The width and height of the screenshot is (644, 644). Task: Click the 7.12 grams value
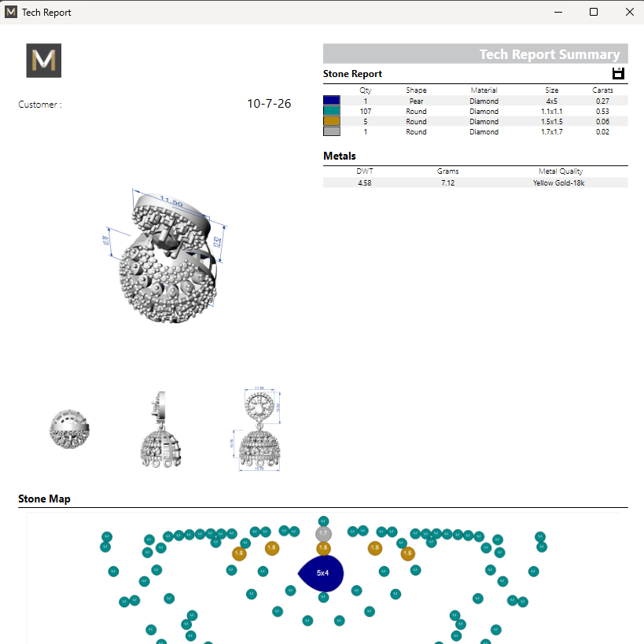[x=447, y=182]
